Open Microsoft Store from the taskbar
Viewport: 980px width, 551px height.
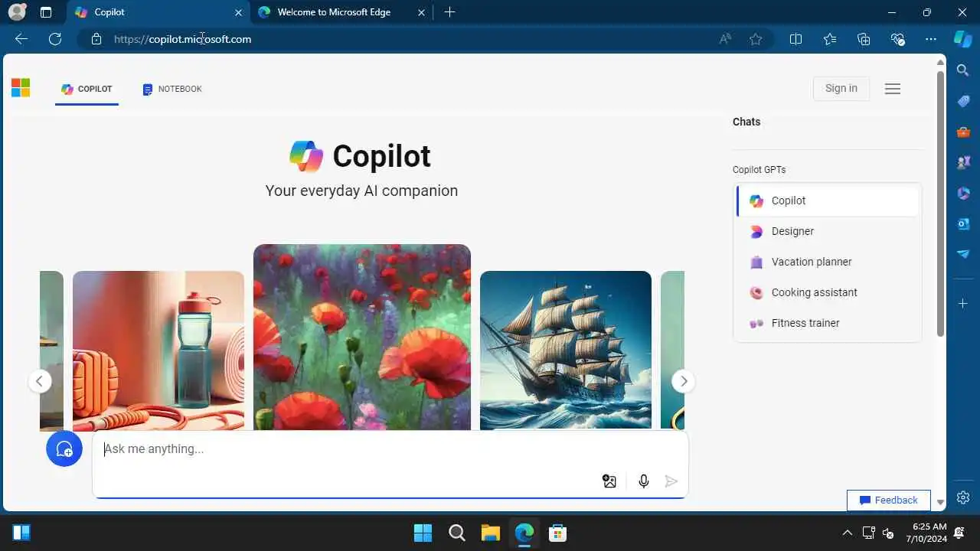[x=557, y=533]
